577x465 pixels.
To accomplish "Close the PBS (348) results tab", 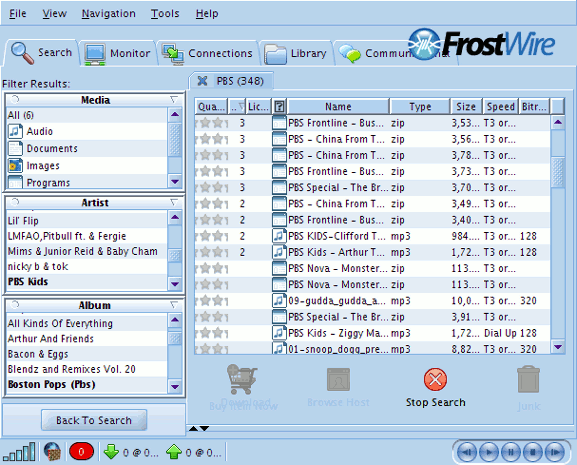I will click(202, 81).
